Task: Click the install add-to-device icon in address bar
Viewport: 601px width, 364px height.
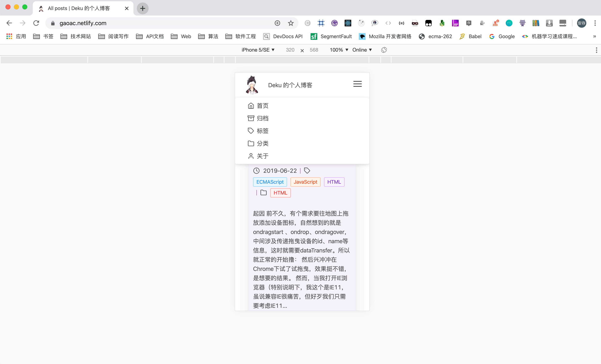Action: pos(277,23)
